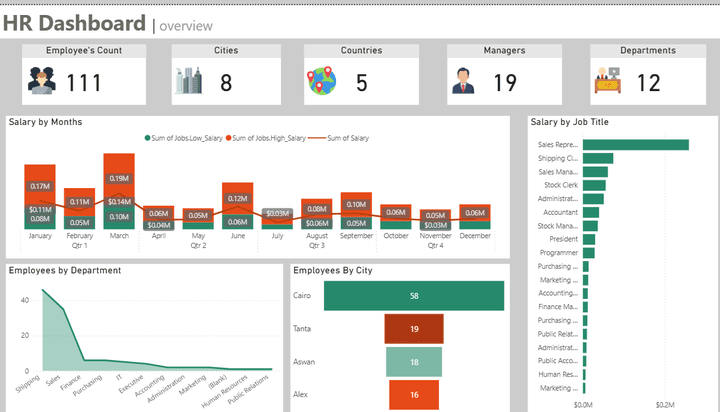The height and width of the screenshot is (412, 720).
Task: Select the January column in Salary by Months
Action: tap(40, 196)
